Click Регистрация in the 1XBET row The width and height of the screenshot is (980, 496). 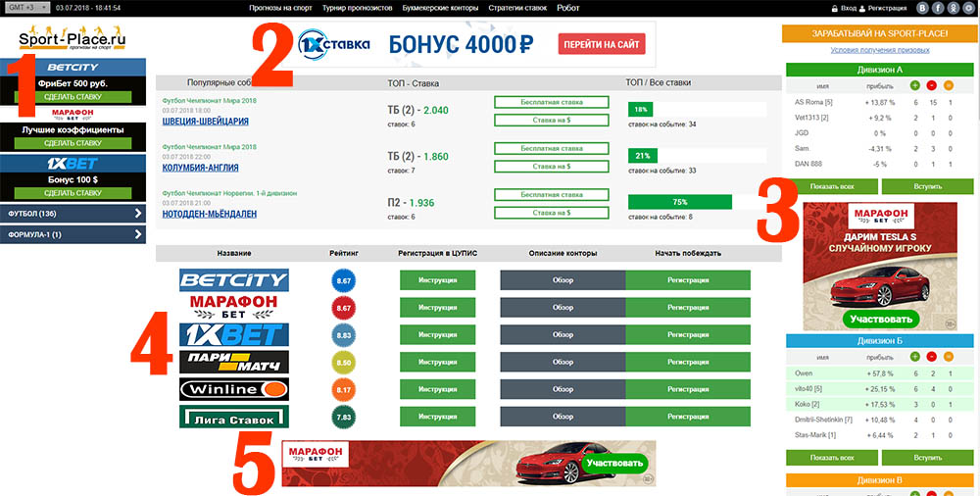pyautogui.click(x=688, y=334)
